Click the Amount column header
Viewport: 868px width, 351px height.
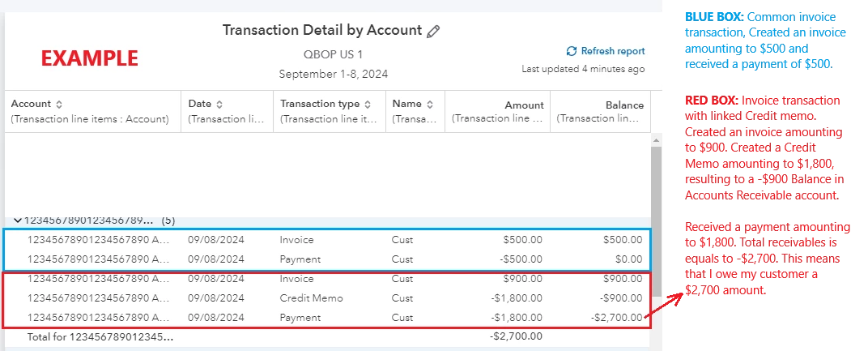pos(524,105)
